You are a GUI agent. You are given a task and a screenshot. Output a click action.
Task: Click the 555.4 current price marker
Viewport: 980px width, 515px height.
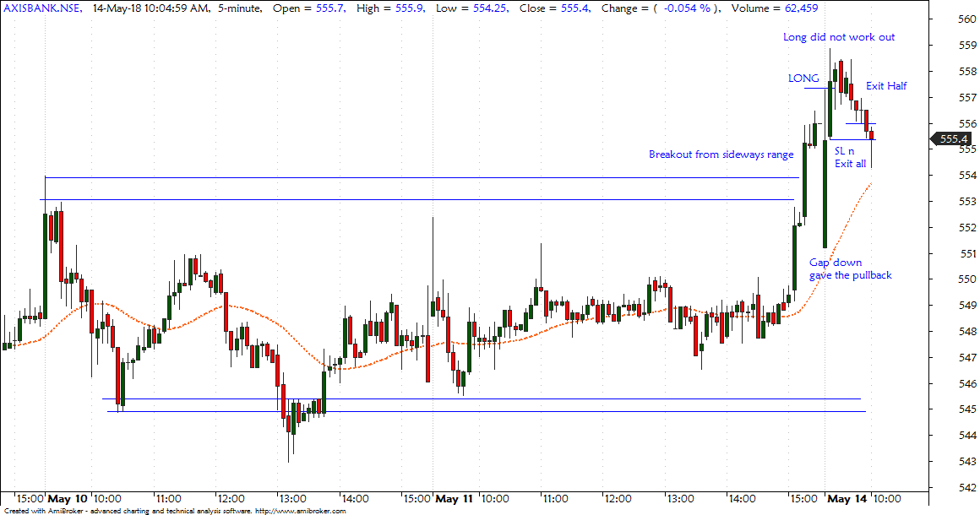(952, 139)
